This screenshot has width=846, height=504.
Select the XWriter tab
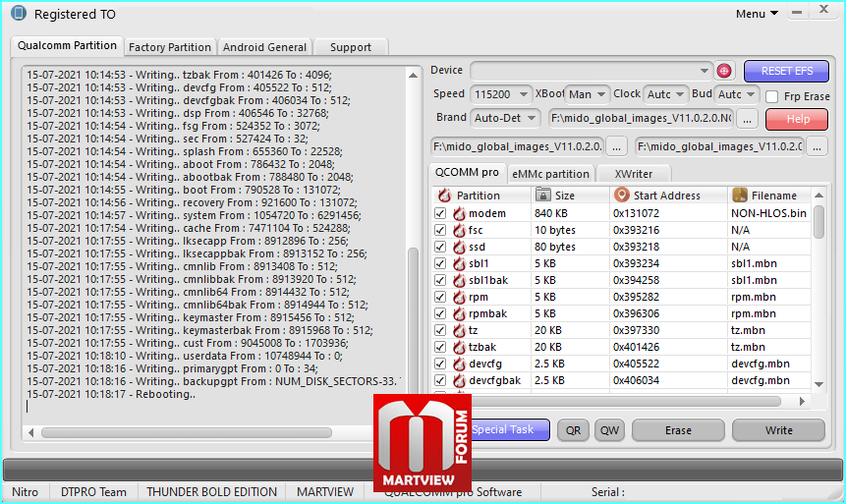634,174
